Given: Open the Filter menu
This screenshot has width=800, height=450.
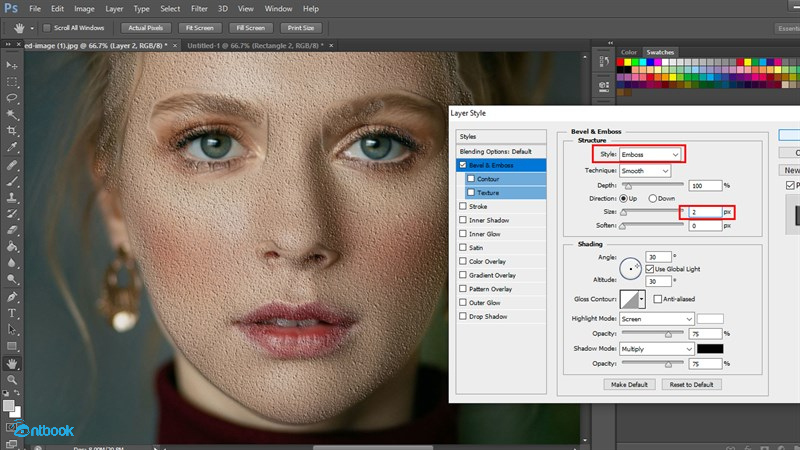Looking at the screenshot, I should tap(200, 8).
